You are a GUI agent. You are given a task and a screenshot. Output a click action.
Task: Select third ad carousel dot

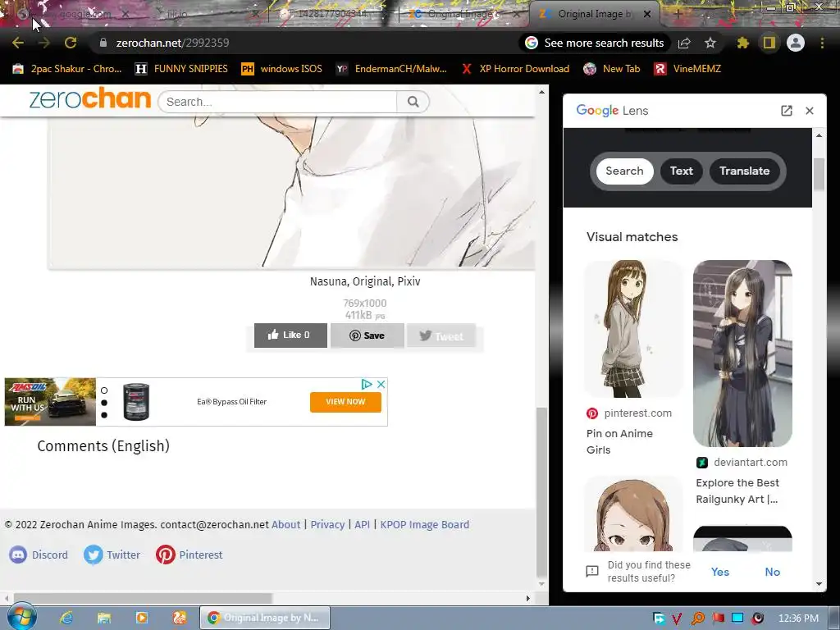click(x=104, y=415)
